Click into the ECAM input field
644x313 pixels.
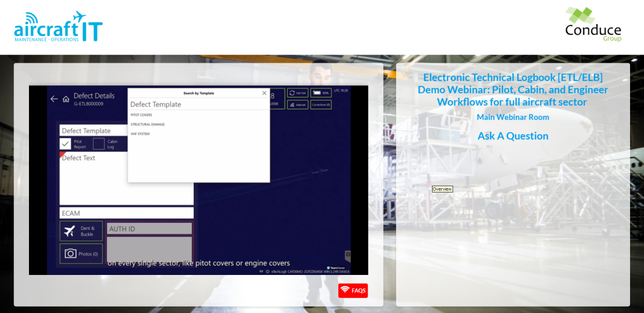(126, 213)
